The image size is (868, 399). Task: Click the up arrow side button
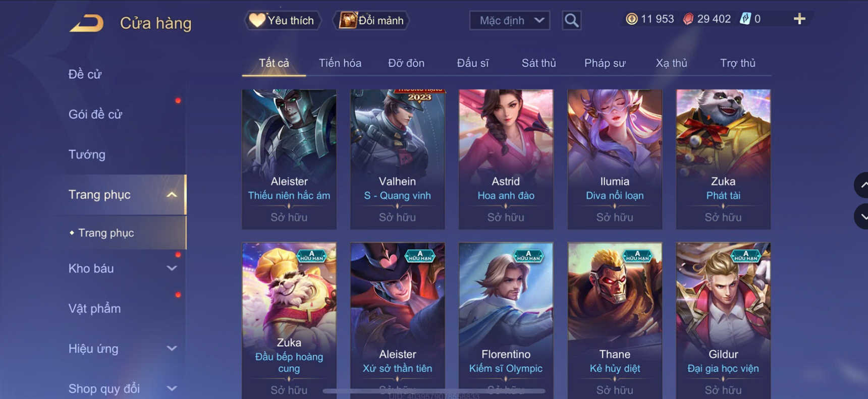point(862,185)
